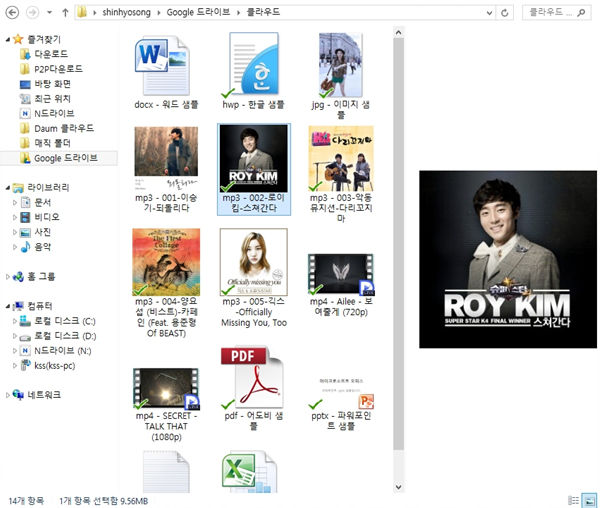Open Daum 클라우드 folder
This screenshot has height=508, width=600.
[x=64, y=128]
